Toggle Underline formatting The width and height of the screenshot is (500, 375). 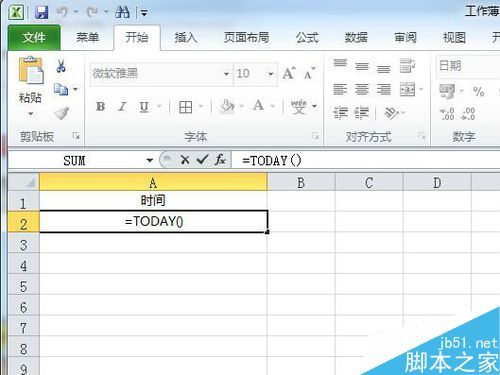pos(144,107)
